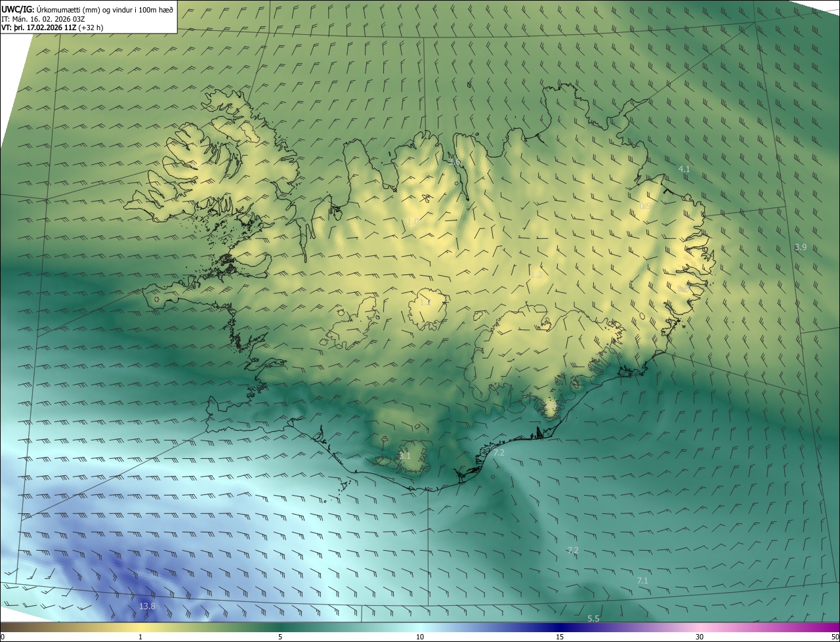Click the 5.5 value label above colorbar

tap(593, 619)
